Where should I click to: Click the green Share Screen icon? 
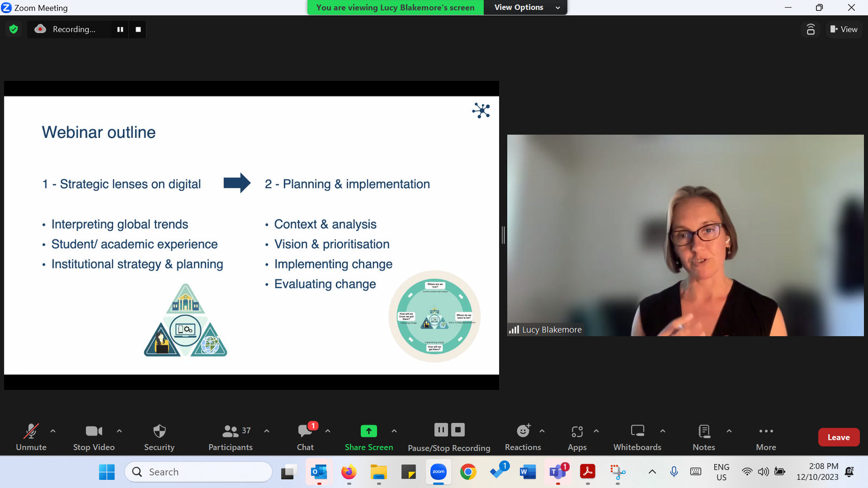[368, 431]
